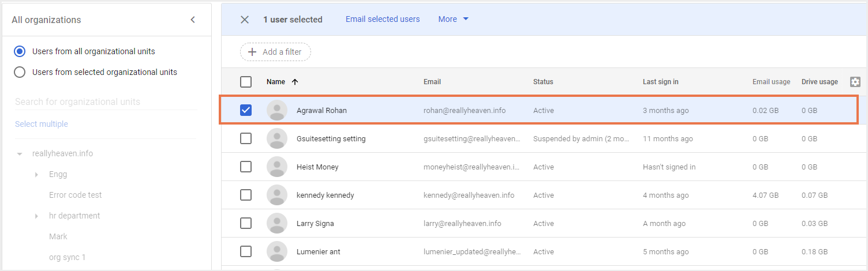Viewport: 868px width, 271px height.
Task: Click Agrawal Rohan's avatar icon
Action: 277,111
